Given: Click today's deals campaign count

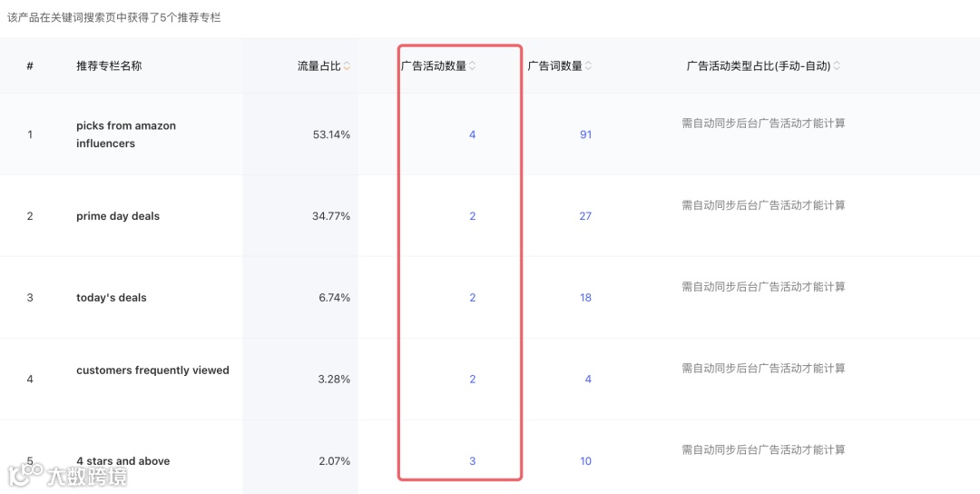Looking at the screenshot, I should point(472,298).
